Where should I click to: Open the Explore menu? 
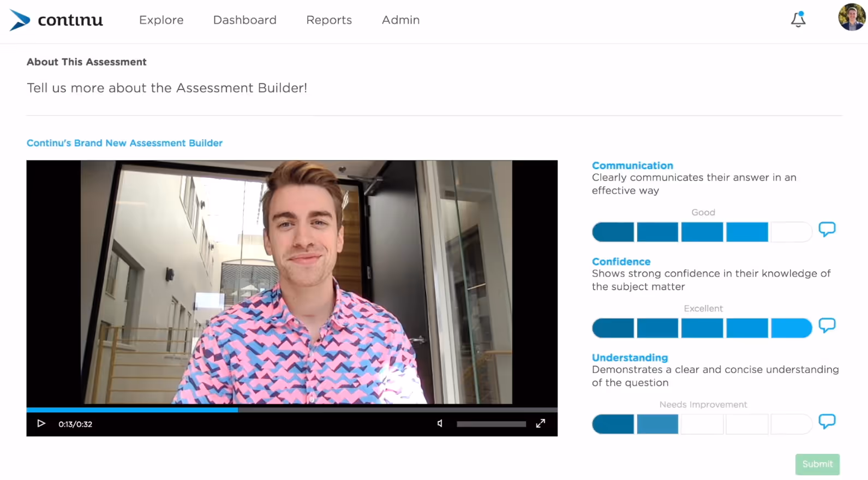coord(161,20)
